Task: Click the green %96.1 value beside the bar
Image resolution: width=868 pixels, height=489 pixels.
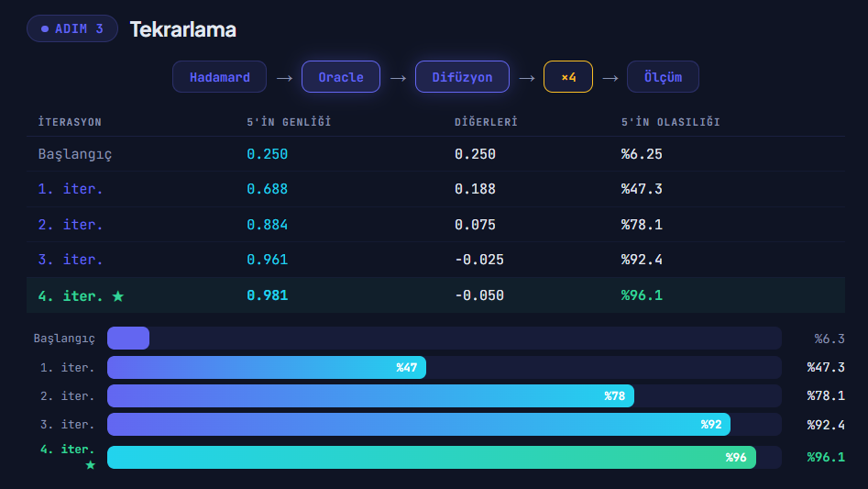Action: [825, 457]
